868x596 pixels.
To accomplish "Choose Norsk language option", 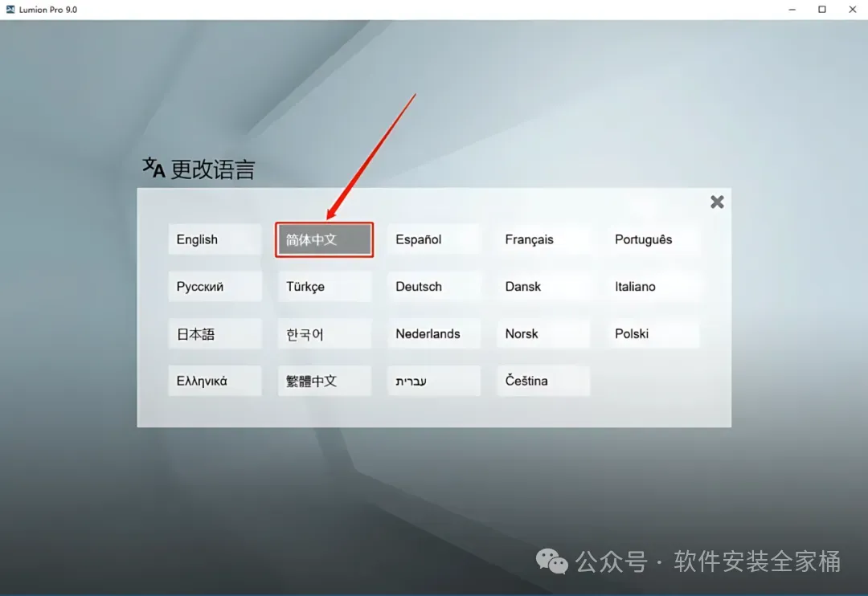I will tap(543, 333).
